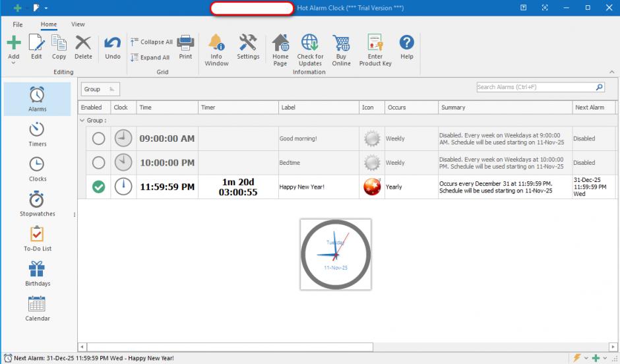Open Birthdays in the sidebar
The height and width of the screenshot is (364, 620).
click(37, 274)
